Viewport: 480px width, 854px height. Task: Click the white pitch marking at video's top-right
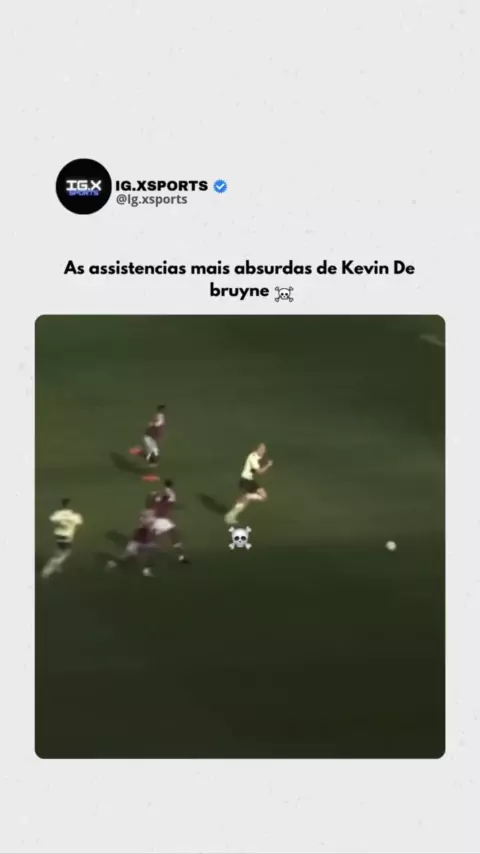(432, 340)
